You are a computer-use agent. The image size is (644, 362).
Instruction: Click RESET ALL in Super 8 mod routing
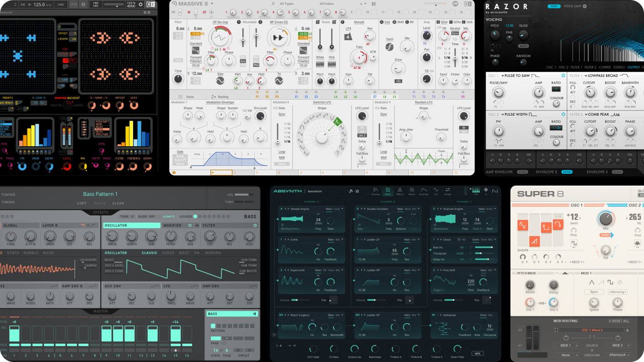(x=618, y=321)
